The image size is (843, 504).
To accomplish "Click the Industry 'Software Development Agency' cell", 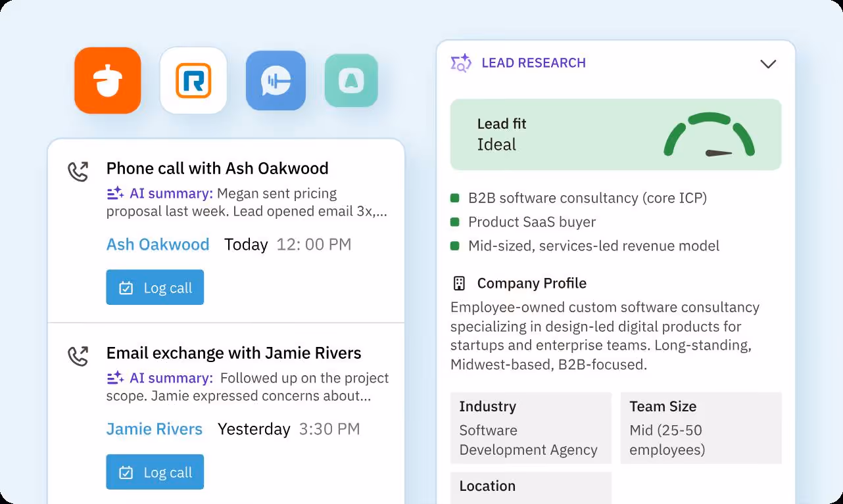I will click(531, 428).
